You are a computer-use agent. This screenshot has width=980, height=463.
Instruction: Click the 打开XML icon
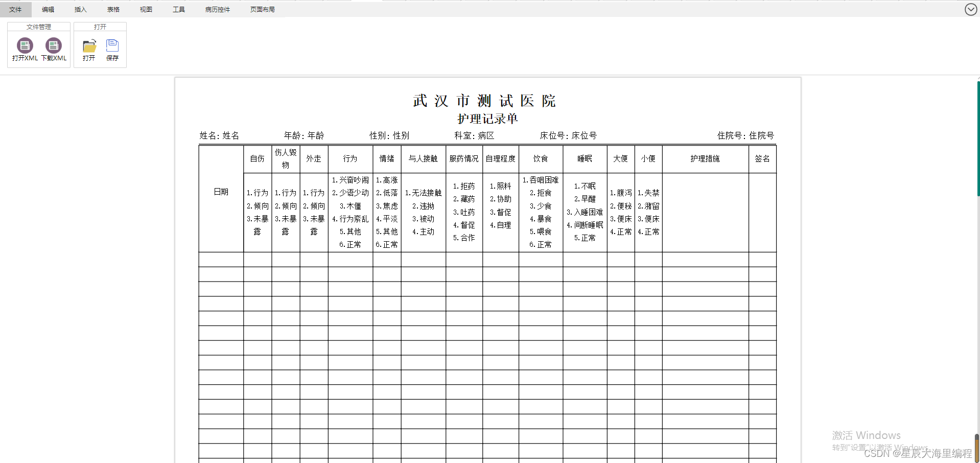[25, 45]
